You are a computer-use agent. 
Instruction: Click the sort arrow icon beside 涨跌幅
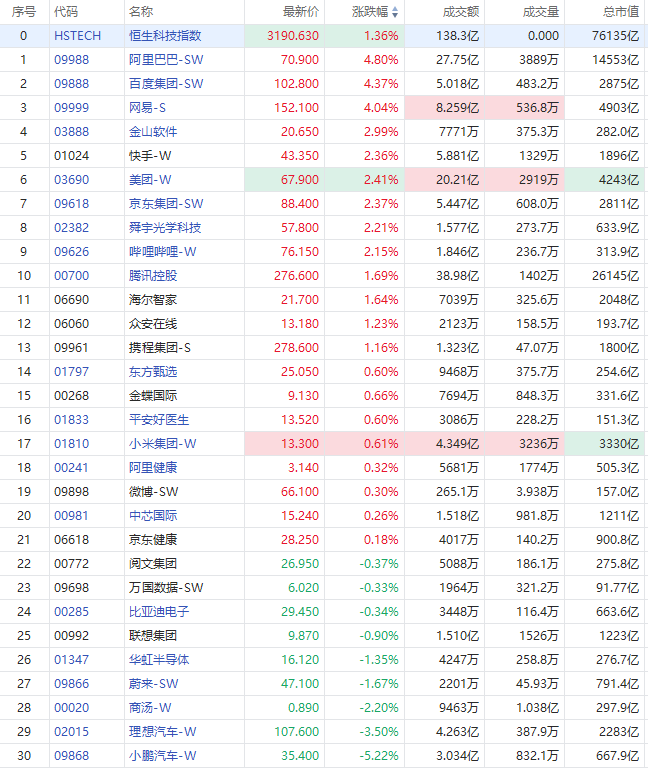click(x=395, y=12)
